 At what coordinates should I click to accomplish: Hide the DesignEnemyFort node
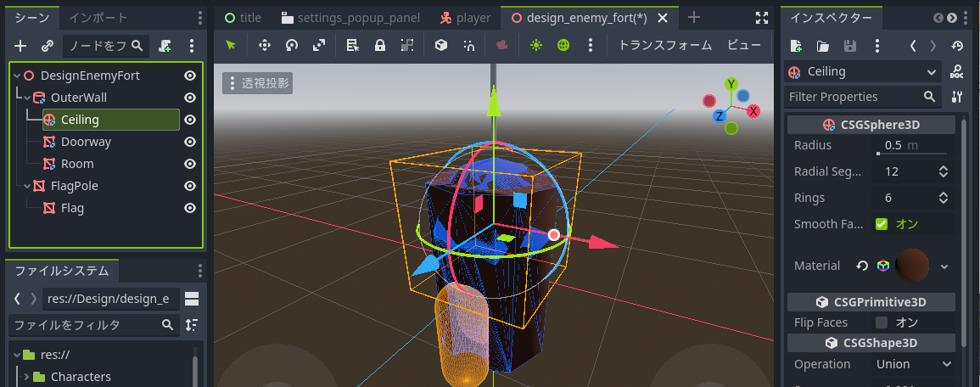pyautogui.click(x=190, y=76)
